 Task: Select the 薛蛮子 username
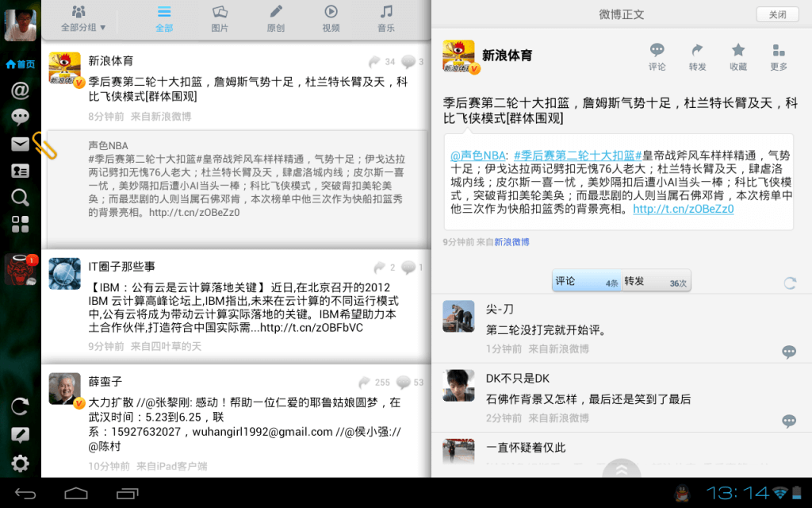click(105, 382)
